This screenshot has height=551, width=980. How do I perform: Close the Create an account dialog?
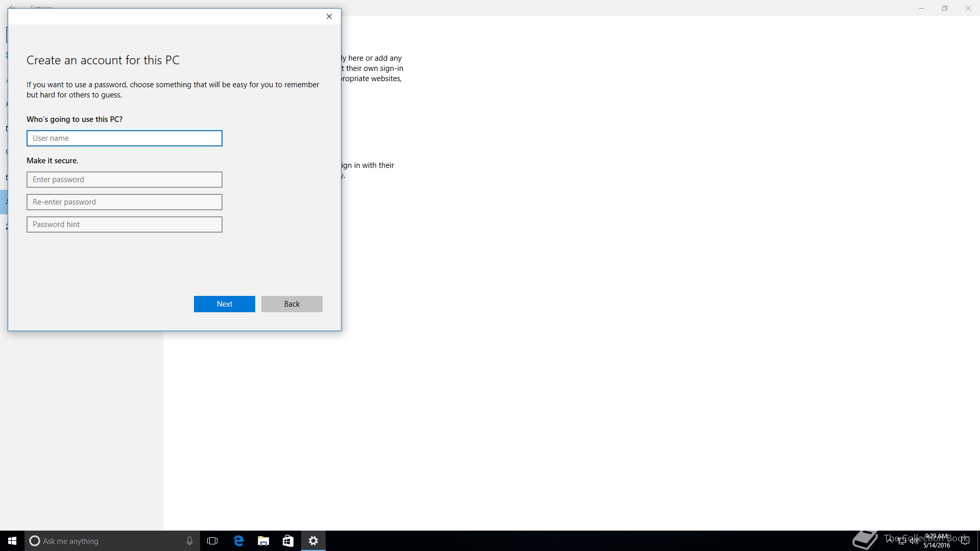pos(329,16)
